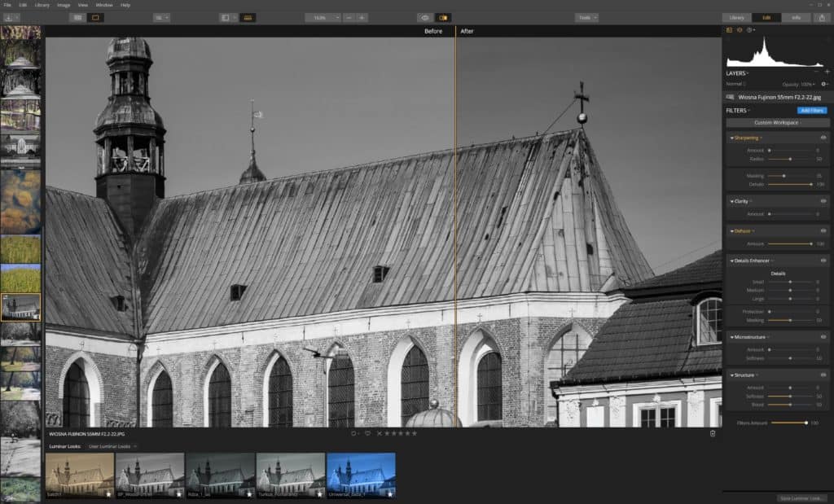Click the zoom in plus button

pyautogui.click(x=362, y=17)
